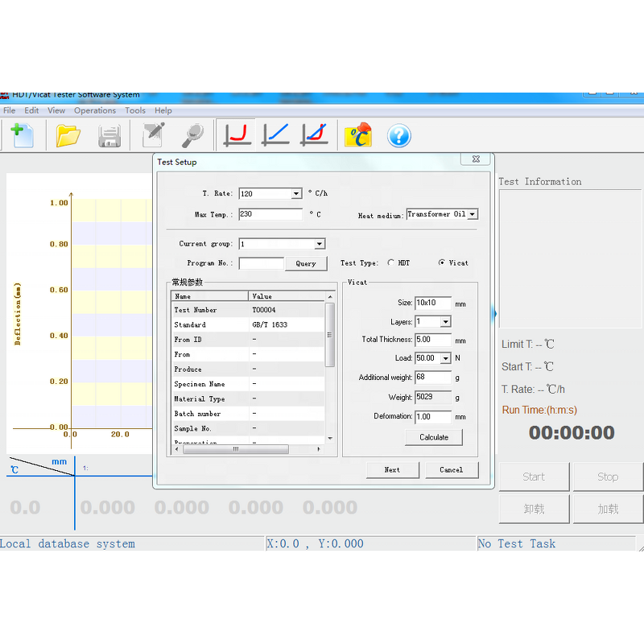The height and width of the screenshot is (644, 644).
Task: Open an existing test file
Action: [67, 135]
